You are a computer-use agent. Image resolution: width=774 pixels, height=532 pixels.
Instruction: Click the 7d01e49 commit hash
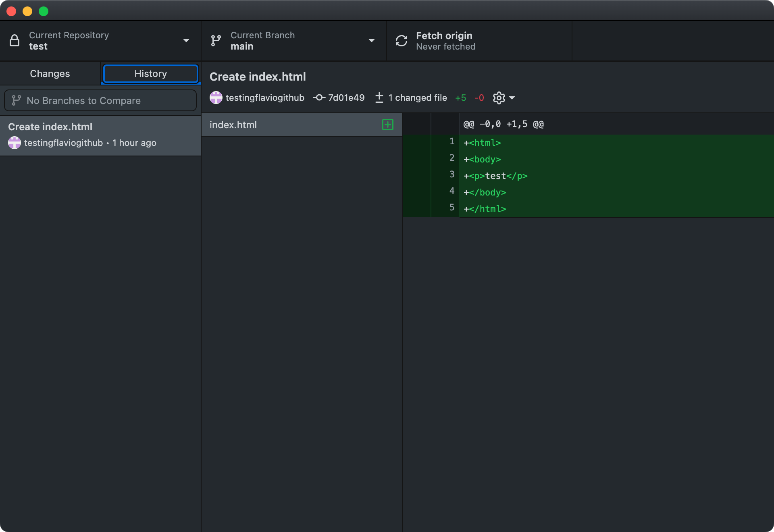[x=346, y=98]
